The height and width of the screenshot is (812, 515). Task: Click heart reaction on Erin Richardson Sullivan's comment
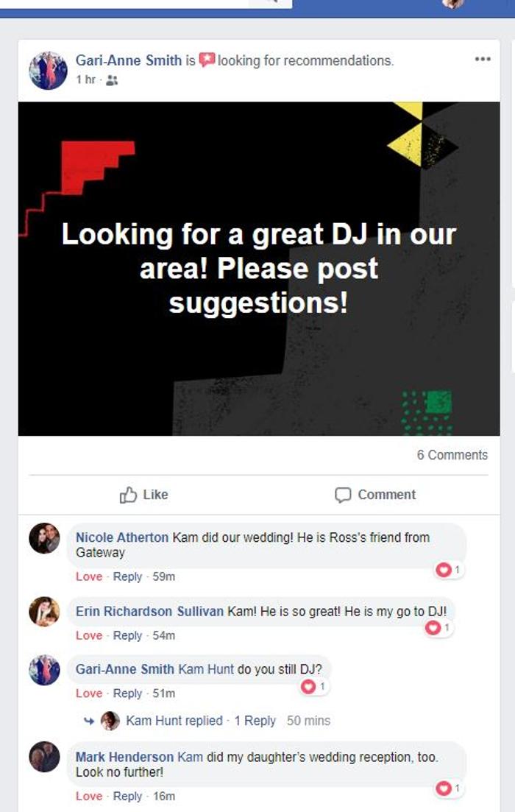pyautogui.click(x=438, y=628)
